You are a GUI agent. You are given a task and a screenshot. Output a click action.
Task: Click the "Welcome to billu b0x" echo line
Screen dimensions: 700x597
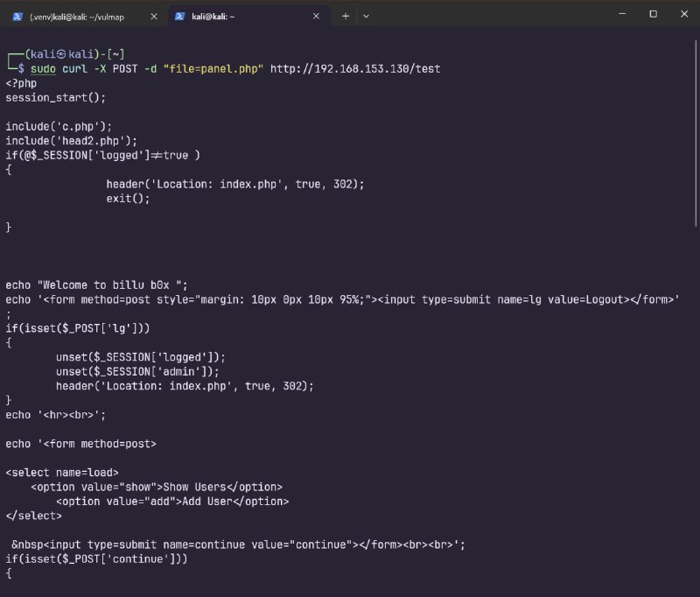coord(96,284)
